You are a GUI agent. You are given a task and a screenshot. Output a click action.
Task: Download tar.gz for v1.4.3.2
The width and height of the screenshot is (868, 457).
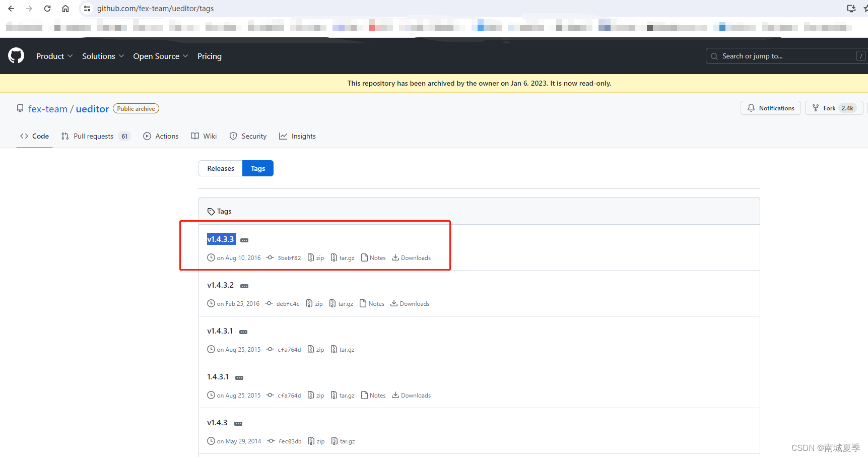point(342,304)
